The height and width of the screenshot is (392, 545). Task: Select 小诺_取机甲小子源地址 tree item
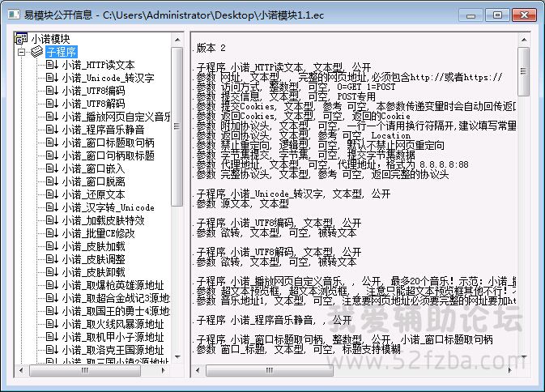point(113,337)
